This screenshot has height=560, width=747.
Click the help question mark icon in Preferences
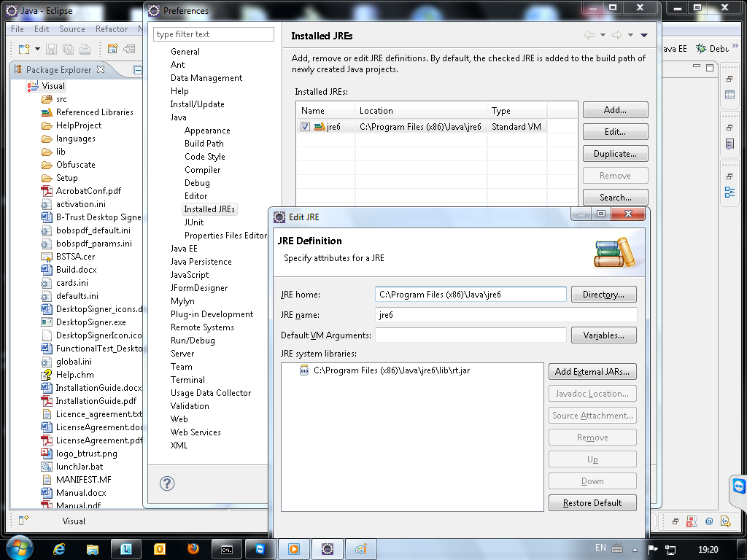[167, 483]
